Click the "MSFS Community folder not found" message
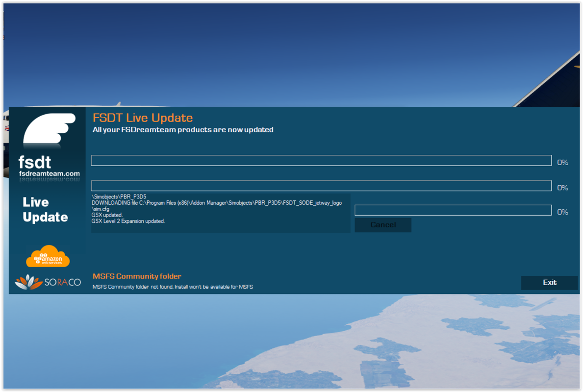The height and width of the screenshot is (392, 583). click(173, 287)
